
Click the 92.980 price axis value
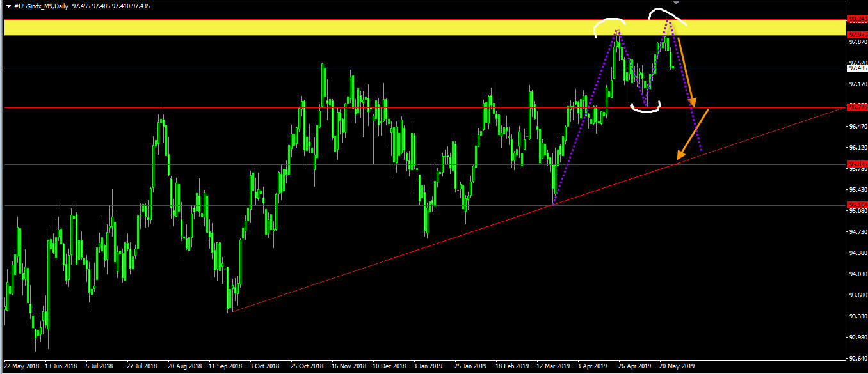coord(857,337)
